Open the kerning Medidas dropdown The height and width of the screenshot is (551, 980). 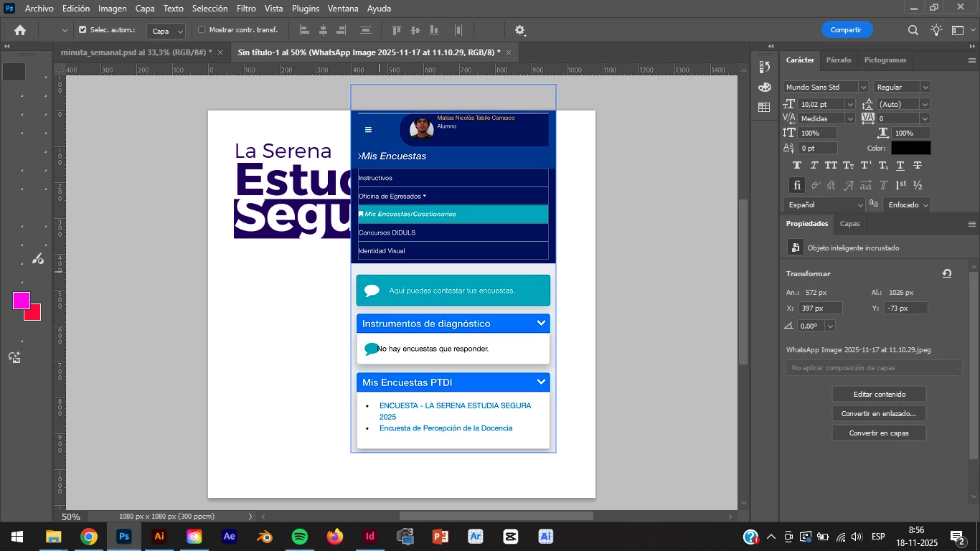850,118
